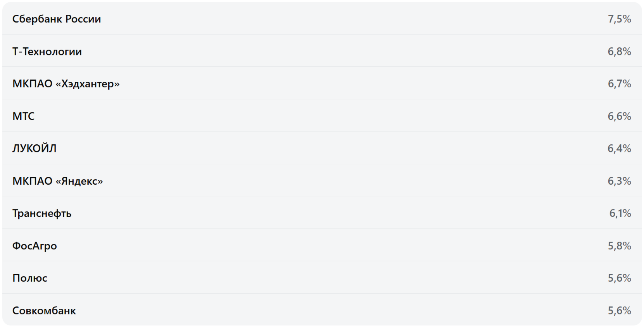Select the 6,1% share for Транснефть
644x327 pixels.
620,213
